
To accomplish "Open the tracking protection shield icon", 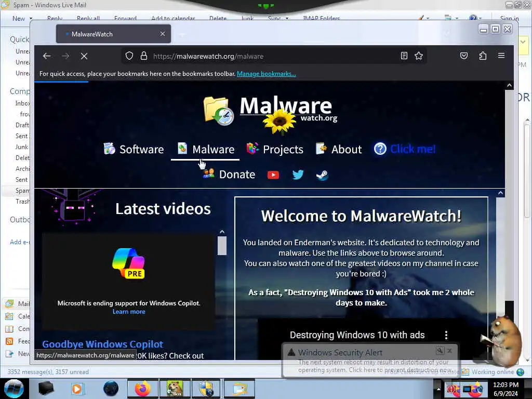I will coord(129,56).
